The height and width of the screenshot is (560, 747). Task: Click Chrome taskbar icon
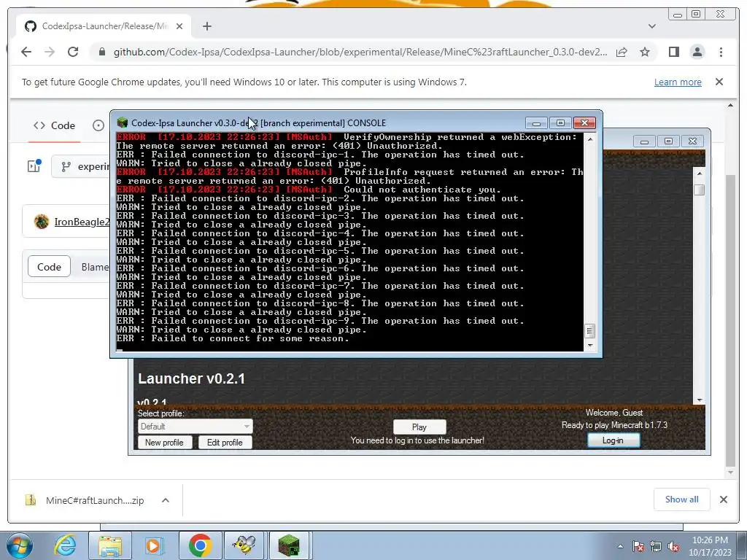[200, 545]
